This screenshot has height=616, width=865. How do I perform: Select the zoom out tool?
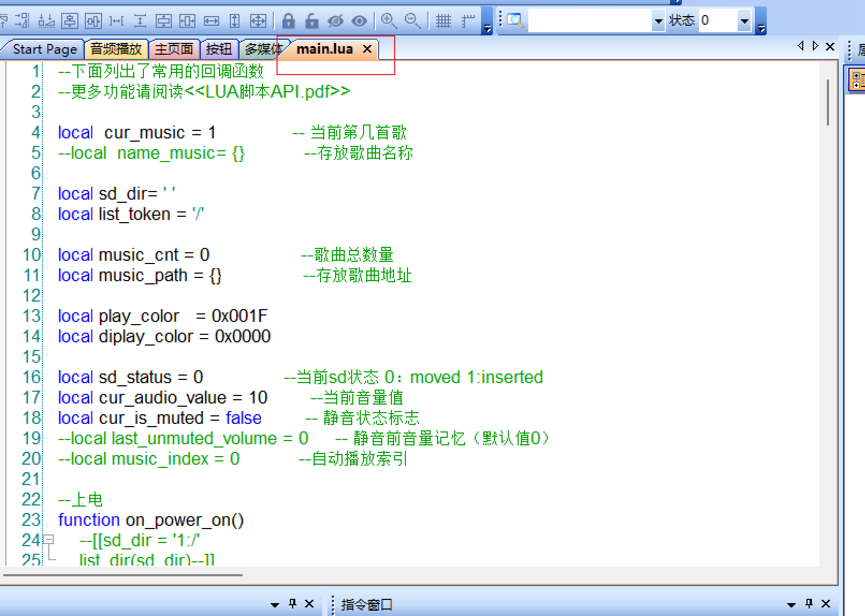[412, 20]
